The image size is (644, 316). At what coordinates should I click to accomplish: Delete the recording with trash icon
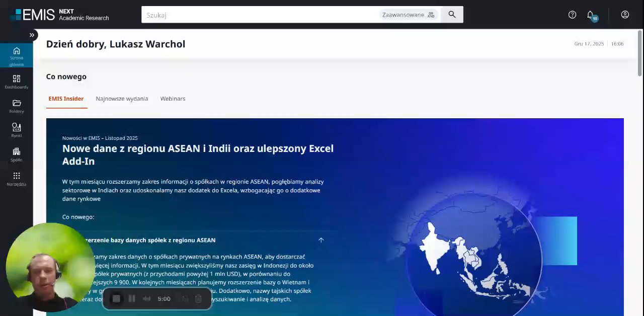coord(198,299)
